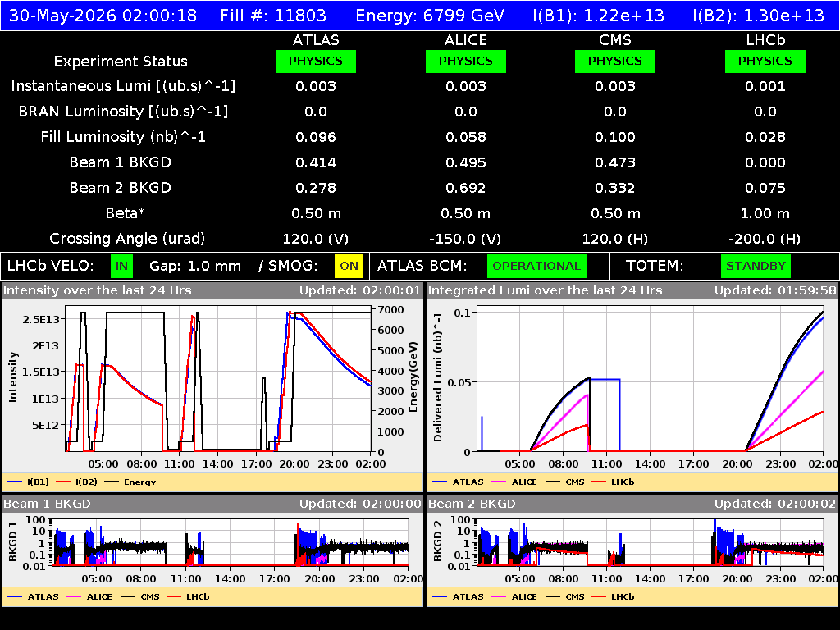Click LHCb Beam 1 BKGD value 0.000

tap(765, 162)
